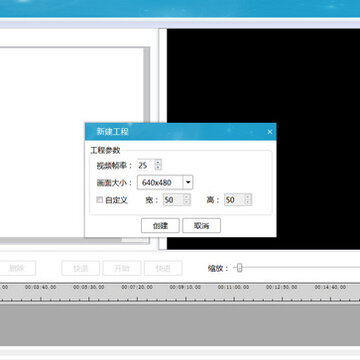
Task: Enable the 自定义 custom size checkbox
Action: pyautogui.click(x=99, y=200)
